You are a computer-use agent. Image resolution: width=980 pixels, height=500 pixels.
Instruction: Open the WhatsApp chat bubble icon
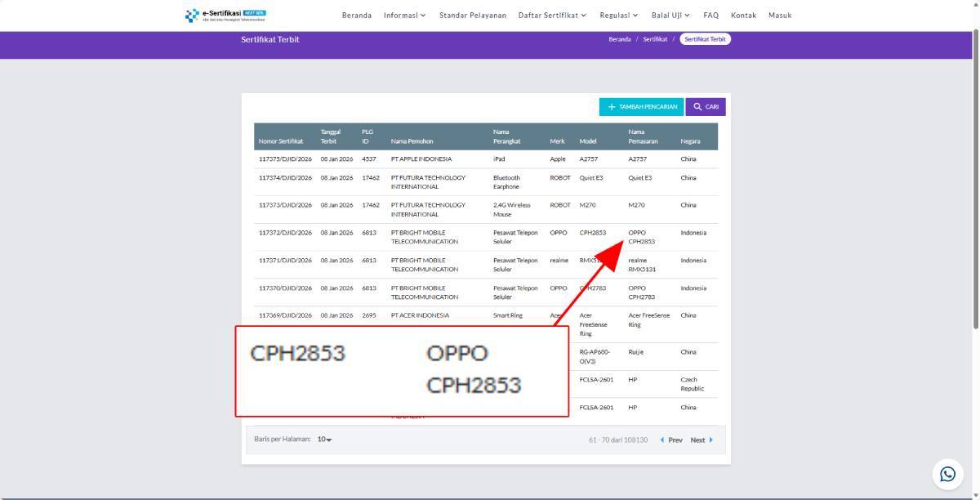pyautogui.click(x=947, y=474)
